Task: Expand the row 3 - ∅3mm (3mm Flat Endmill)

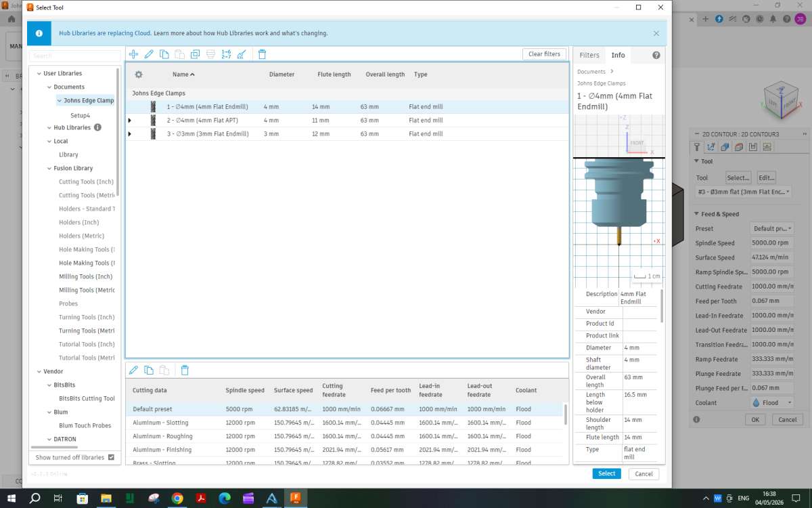Action: pos(130,134)
